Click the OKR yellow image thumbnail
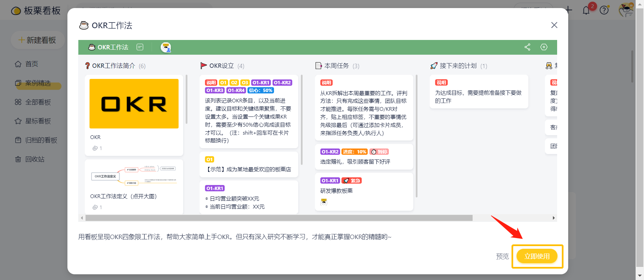The image size is (644, 280). [134, 104]
